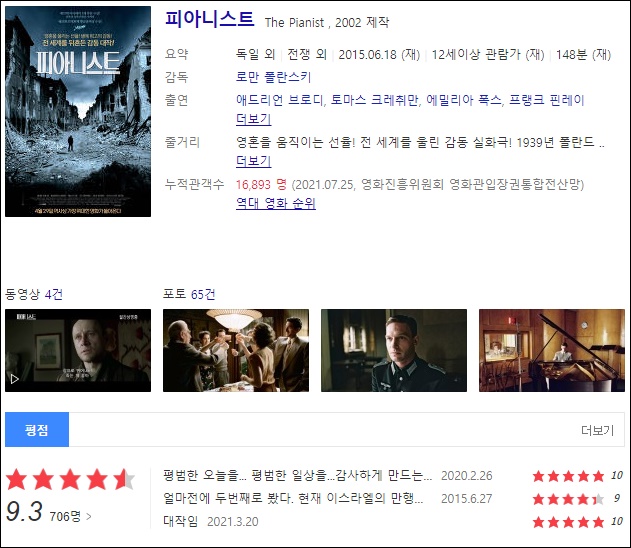The width and height of the screenshot is (631, 548).
Task: Click the star rating of the 대작임 review
Action: [568, 522]
